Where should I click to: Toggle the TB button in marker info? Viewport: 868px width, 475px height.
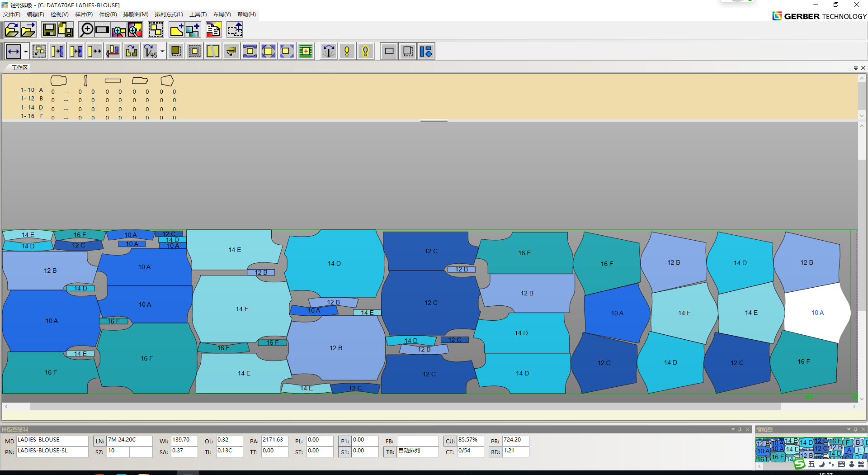[390, 452]
